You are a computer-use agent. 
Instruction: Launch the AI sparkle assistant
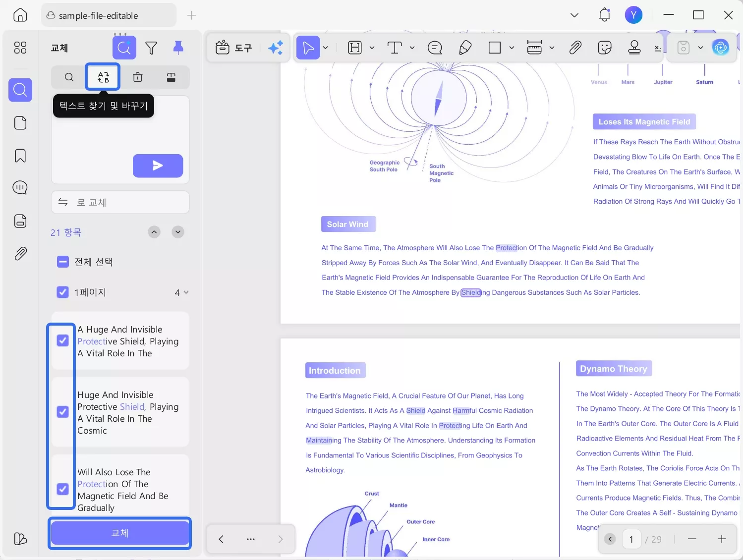coord(276,48)
